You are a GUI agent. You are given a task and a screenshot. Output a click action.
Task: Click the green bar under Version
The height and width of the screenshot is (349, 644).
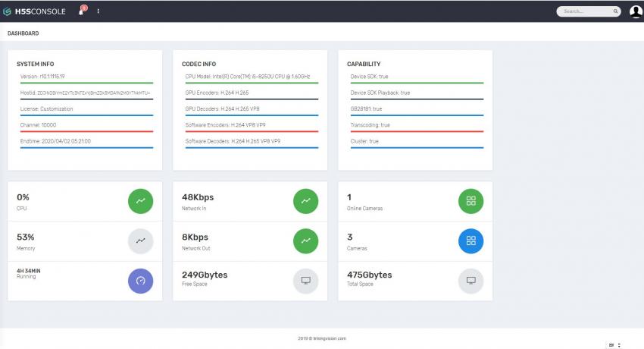pyautogui.click(x=86, y=83)
